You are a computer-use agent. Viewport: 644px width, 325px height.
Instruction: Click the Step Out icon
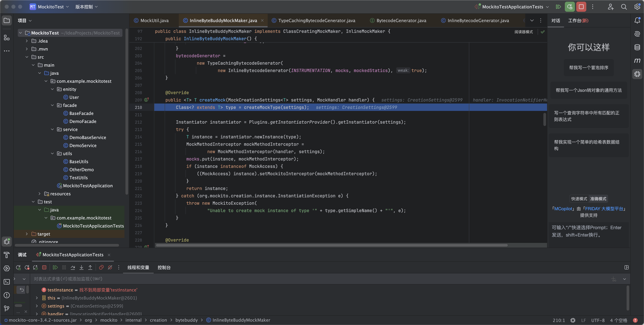pos(90,268)
